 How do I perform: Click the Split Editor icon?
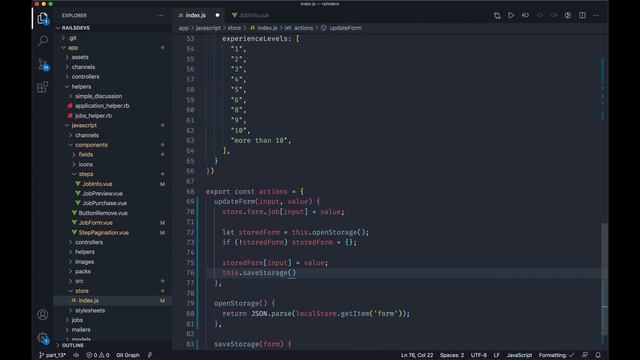point(582,16)
